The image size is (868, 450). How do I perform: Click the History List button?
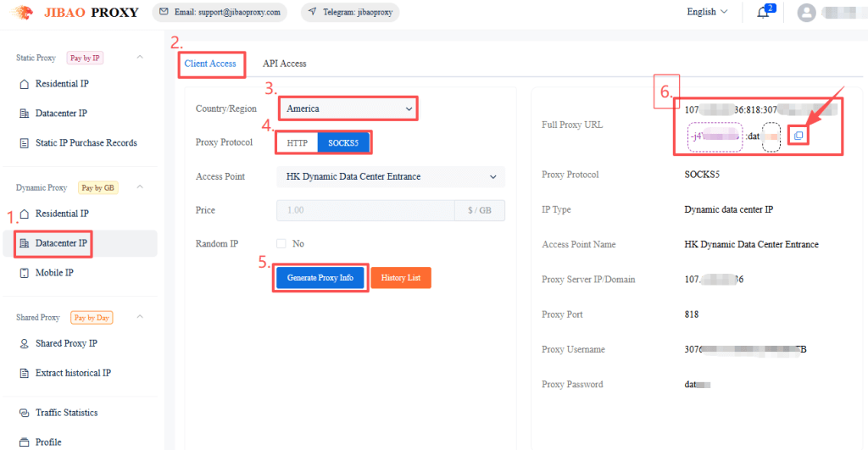pos(401,278)
